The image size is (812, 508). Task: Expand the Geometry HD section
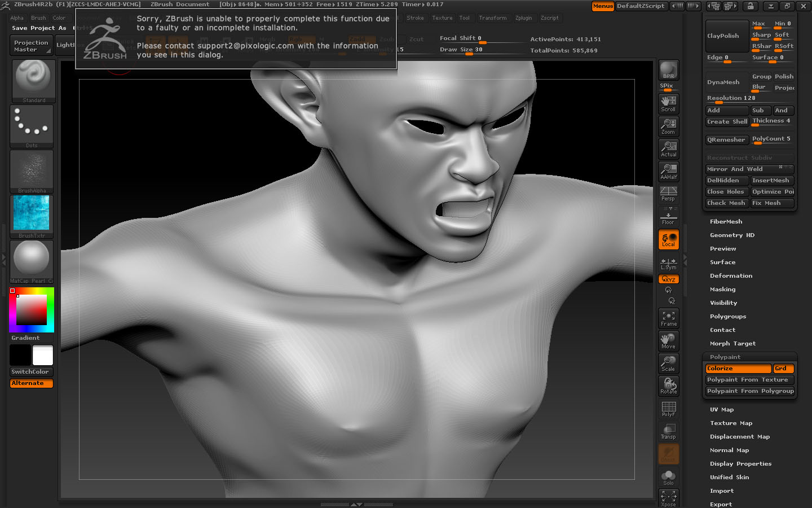click(x=732, y=235)
